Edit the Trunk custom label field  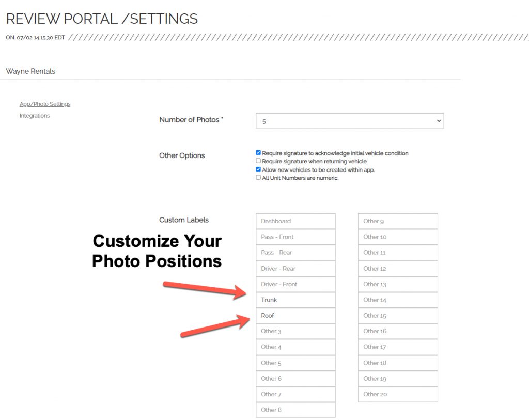click(296, 300)
